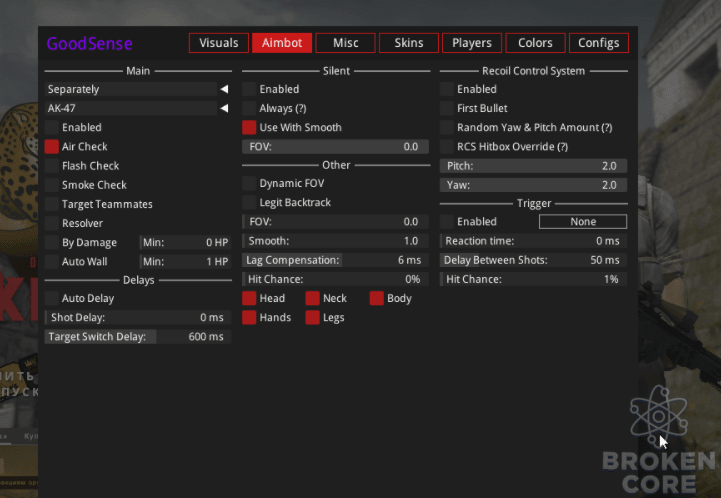Screen dimensions: 721x498
Task: Toggle the Auto Delay checkbox
Action: pos(52,298)
